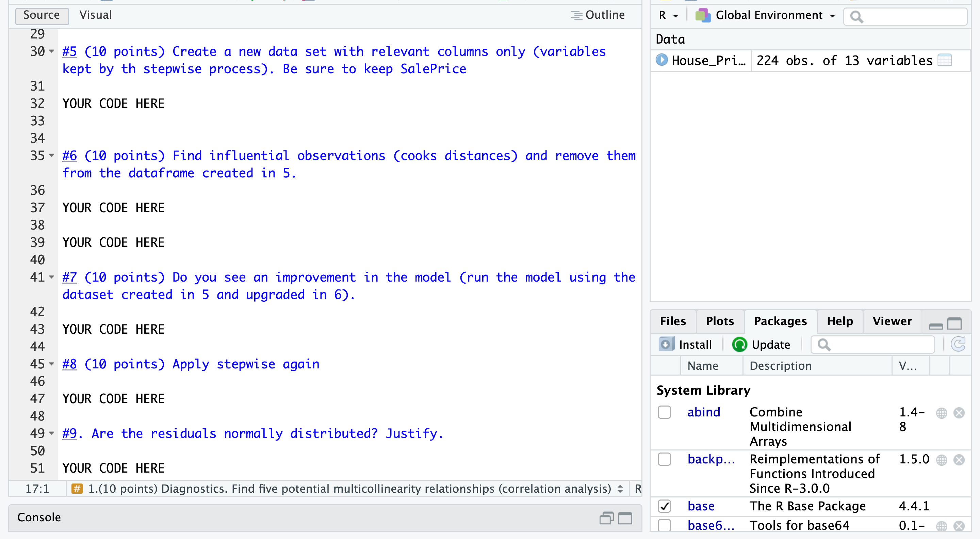Screen dimensions: 980x539
Task: Click the Install packages icon
Action: tap(666, 345)
